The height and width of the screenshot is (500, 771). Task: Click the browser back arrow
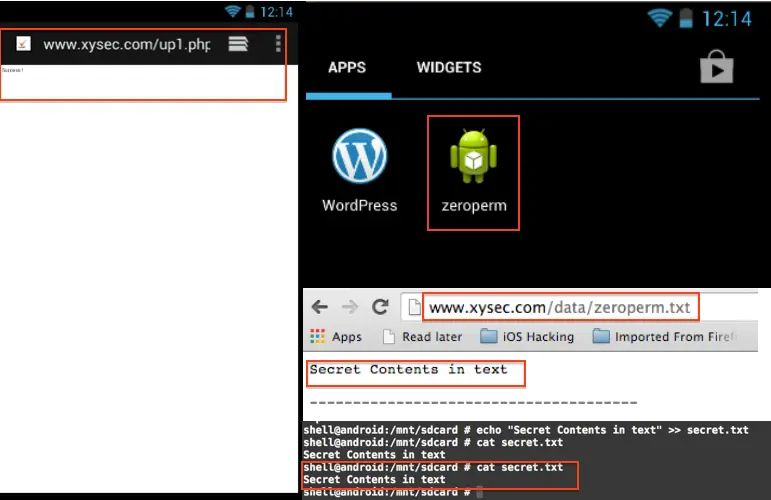point(320,307)
